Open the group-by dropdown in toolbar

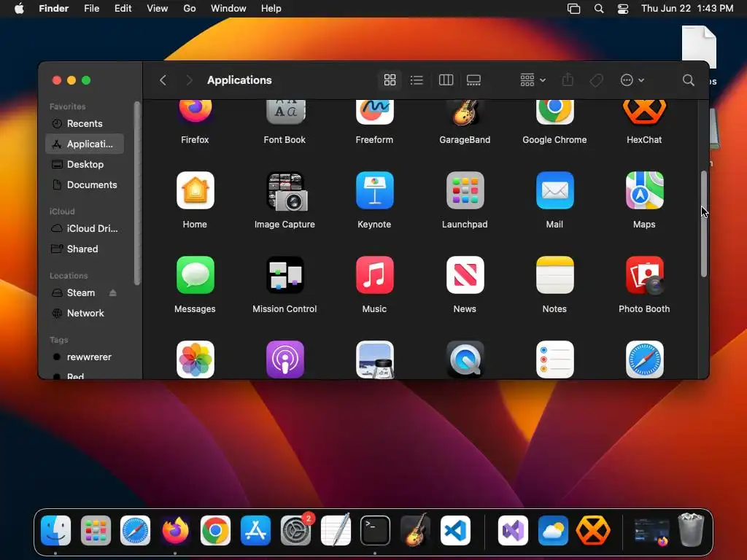[533, 80]
